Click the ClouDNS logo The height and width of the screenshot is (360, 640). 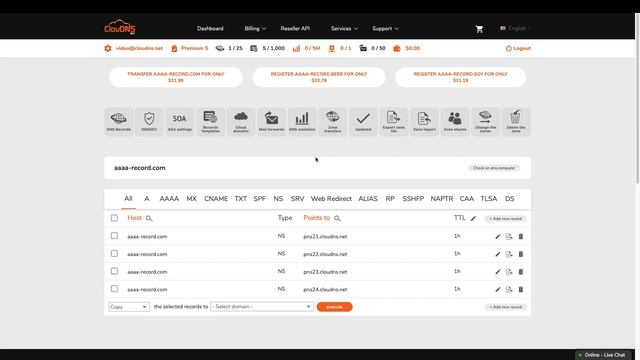[x=120, y=27]
